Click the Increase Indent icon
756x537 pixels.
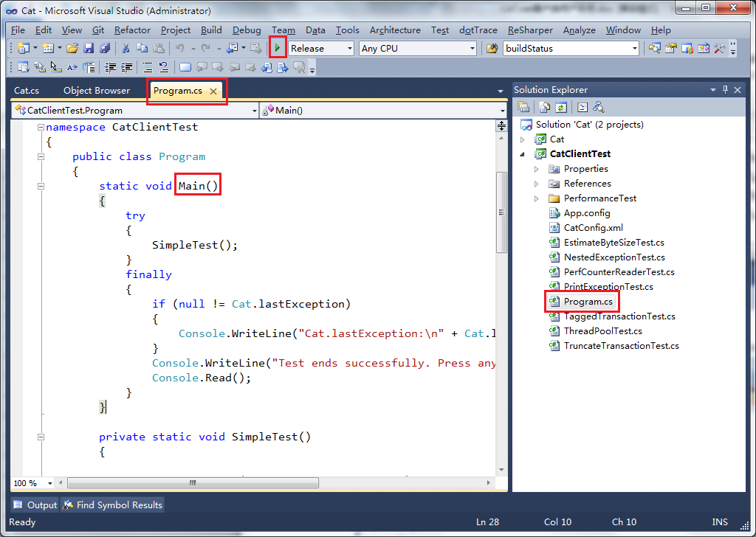tap(127, 67)
